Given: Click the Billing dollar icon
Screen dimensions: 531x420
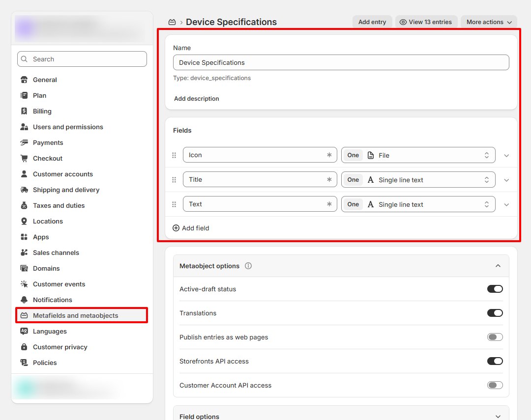Looking at the screenshot, I should (x=24, y=112).
